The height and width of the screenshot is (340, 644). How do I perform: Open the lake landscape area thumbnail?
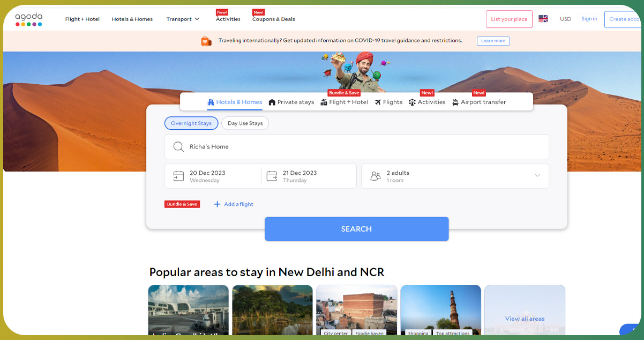pyautogui.click(x=272, y=311)
